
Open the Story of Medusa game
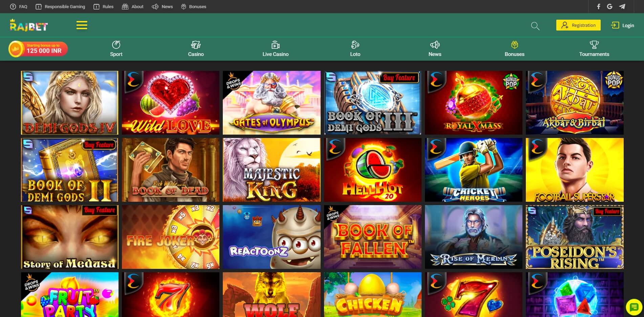pos(70,237)
